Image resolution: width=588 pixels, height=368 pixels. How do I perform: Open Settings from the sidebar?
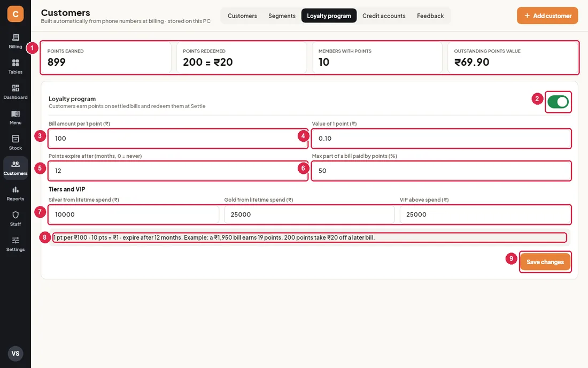point(16,244)
